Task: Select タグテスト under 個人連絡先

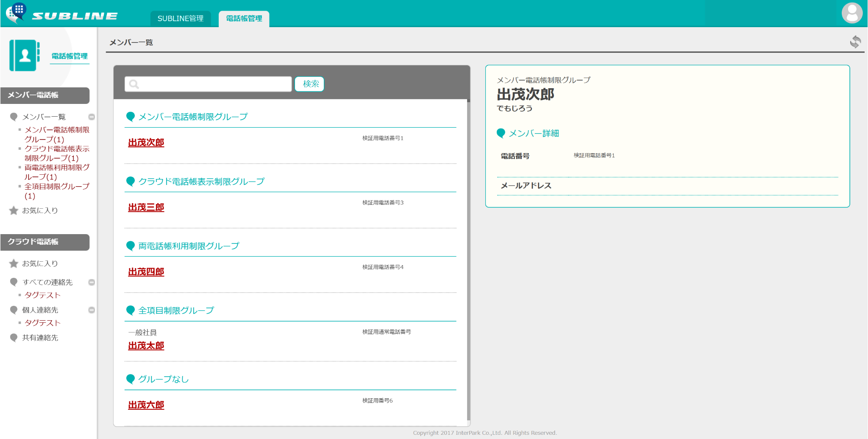Action: (42, 323)
